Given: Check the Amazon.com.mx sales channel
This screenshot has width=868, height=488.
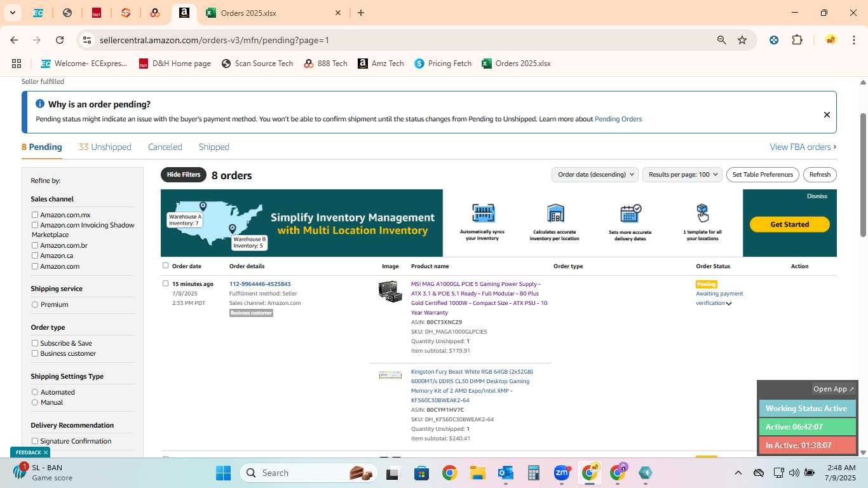Looking at the screenshot, I should point(35,215).
